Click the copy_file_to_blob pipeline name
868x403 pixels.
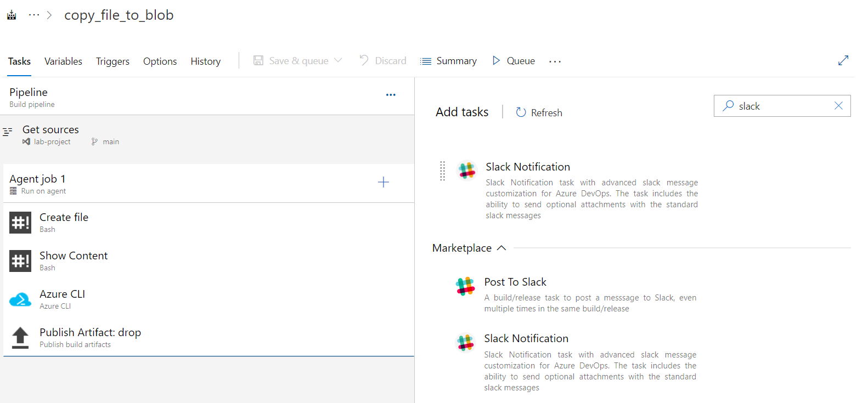point(119,15)
